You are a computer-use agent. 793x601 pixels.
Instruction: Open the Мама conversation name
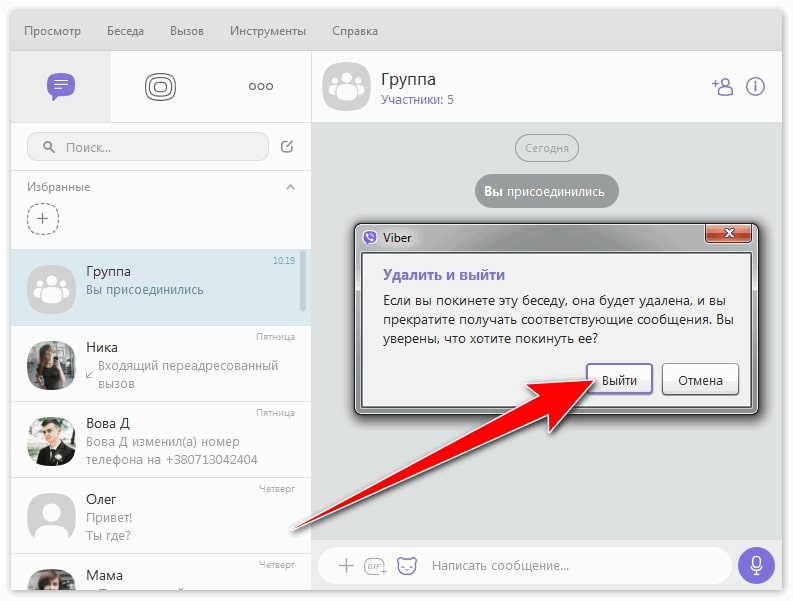(104, 575)
